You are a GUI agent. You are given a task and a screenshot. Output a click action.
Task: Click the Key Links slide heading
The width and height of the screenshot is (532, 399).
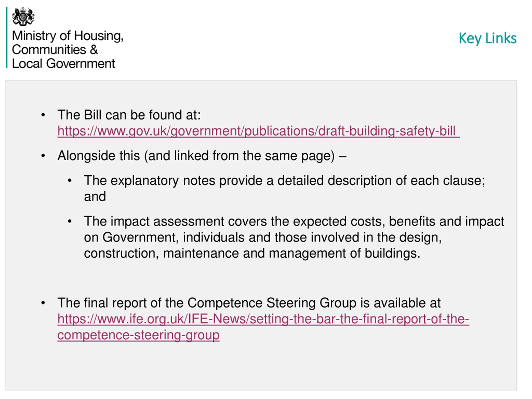[x=488, y=38]
